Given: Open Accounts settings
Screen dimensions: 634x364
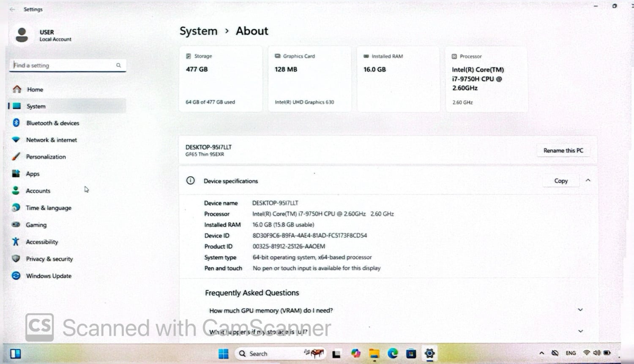Looking at the screenshot, I should coord(38,191).
